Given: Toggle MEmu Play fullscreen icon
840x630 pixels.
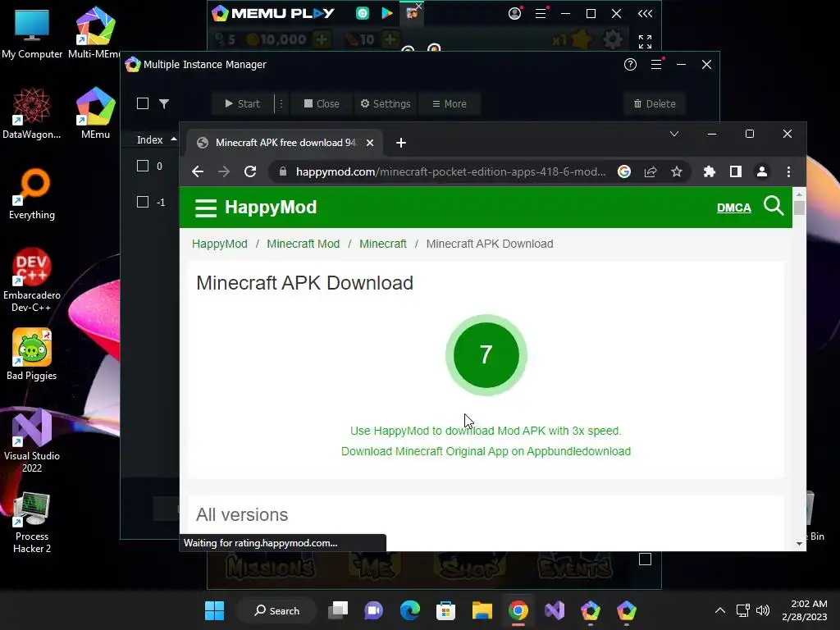Looking at the screenshot, I should pos(645,41).
